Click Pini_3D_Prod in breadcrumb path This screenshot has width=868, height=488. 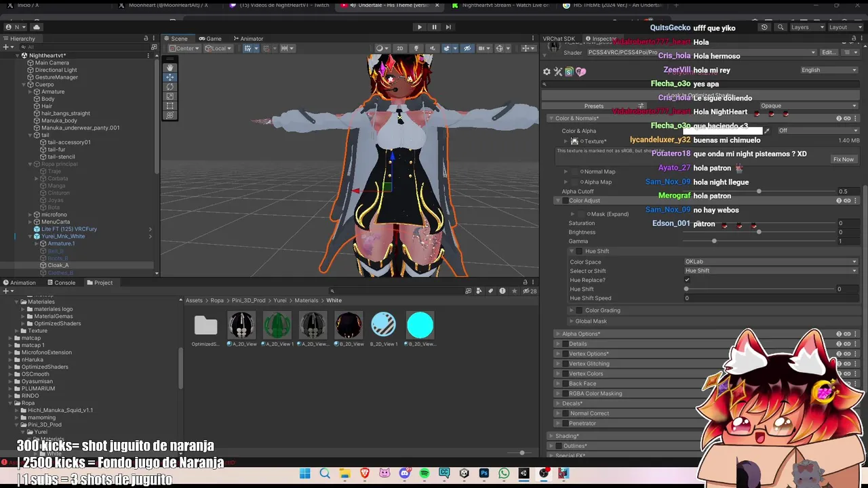[249, 300]
